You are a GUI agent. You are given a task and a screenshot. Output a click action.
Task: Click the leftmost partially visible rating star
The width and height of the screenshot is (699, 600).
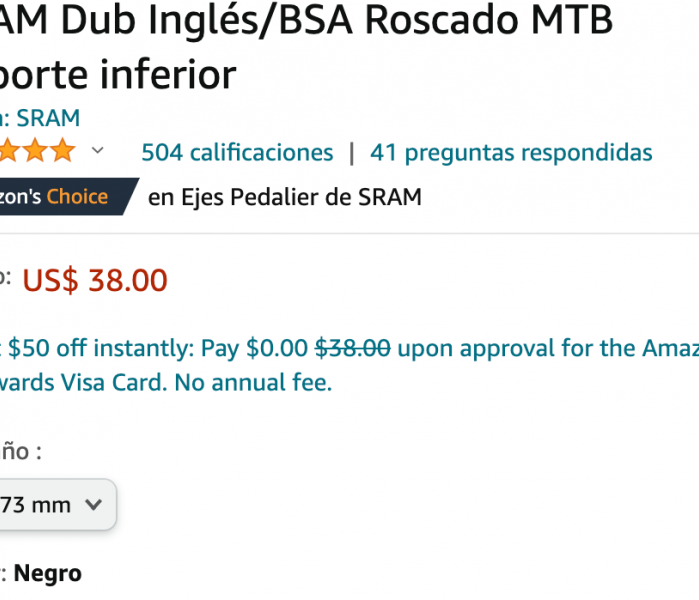click(x=9, y=150)
